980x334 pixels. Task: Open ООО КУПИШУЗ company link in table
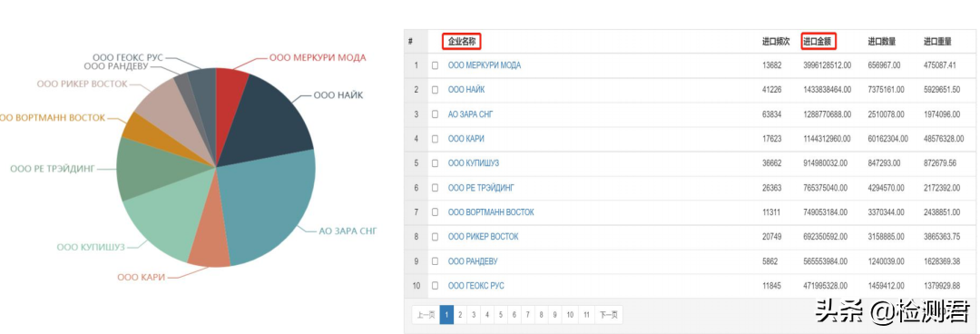click(473, 163)
